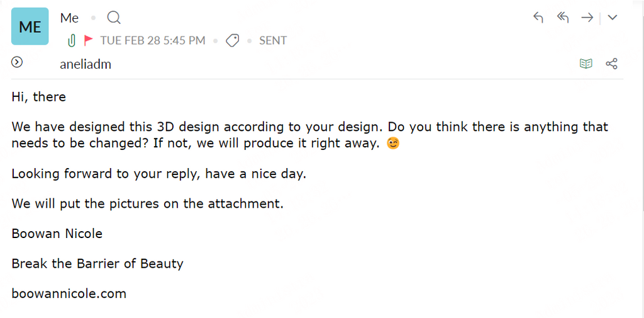The image size is (644, 318).
Task: Click the Reply arrow icon
Action: [x=538, y=18]
